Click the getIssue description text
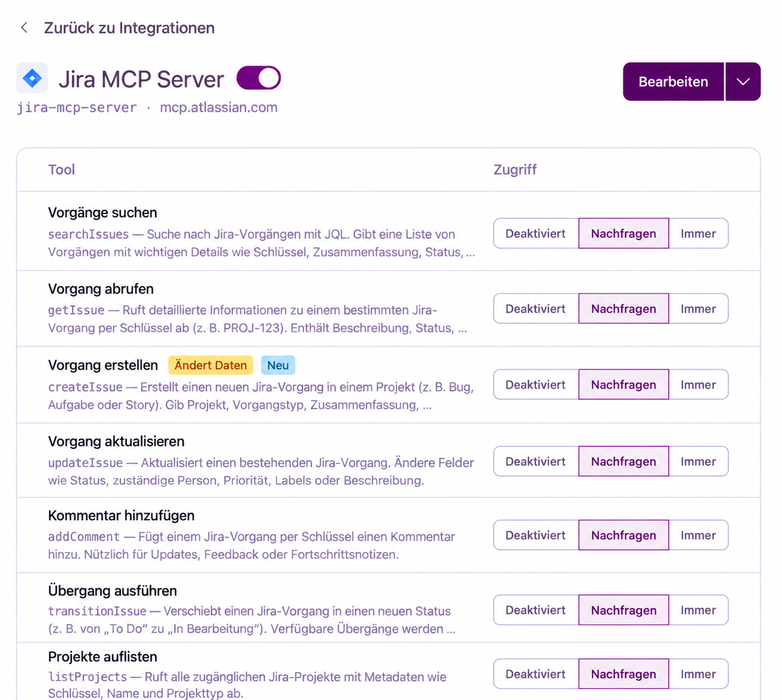Screen dimensions: 782x700 click(257, 319)
